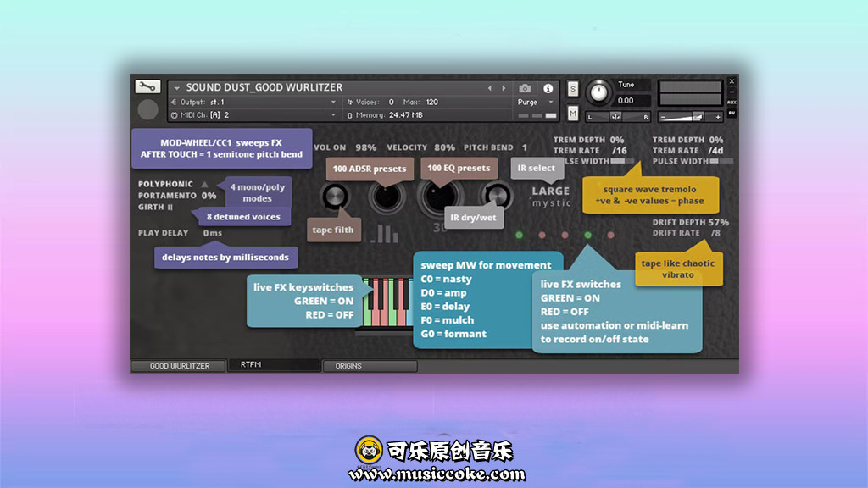Screen dimensions: 868x488
Task: Click the Memory 24.47 MB readout
Action: [x=406, y=115]
